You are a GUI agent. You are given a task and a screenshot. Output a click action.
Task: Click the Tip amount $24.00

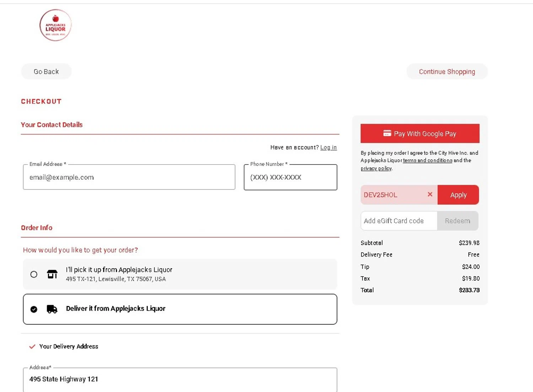tap(471, 267)
